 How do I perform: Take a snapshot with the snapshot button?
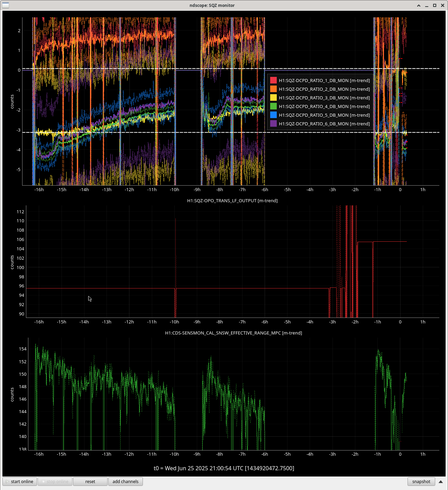421,481
